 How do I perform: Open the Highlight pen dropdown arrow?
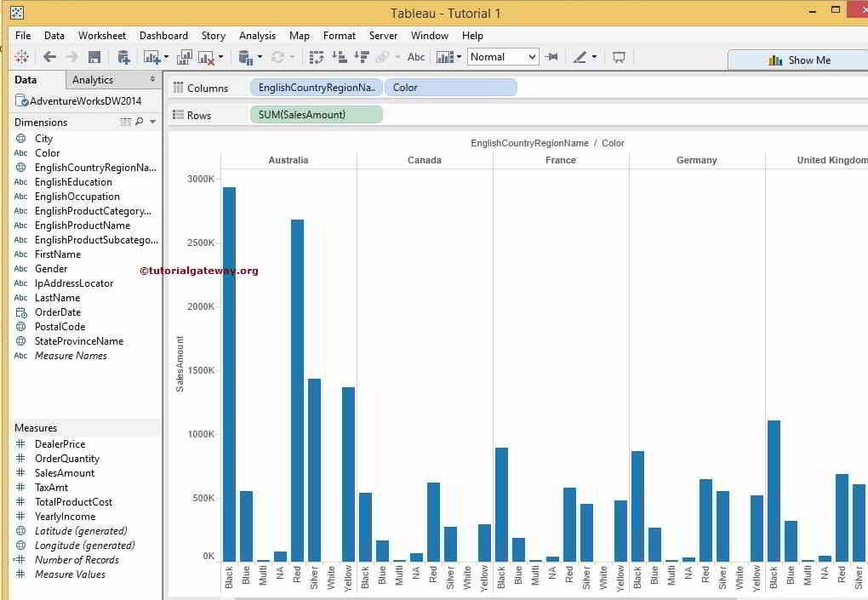594,57
